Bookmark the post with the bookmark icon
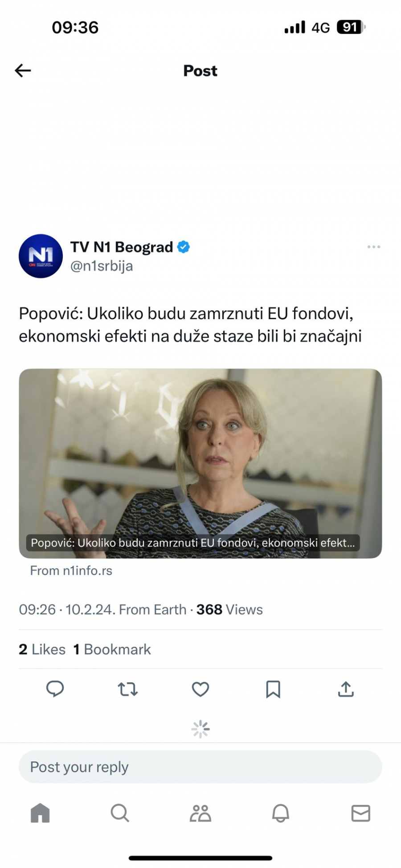The width and height of the screenshot is (401, 868). 273,690
